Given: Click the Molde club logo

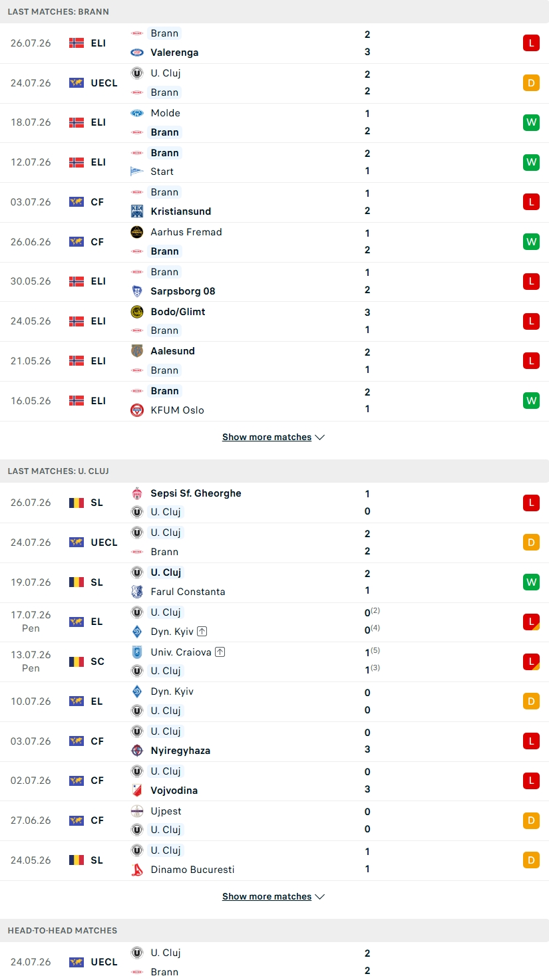Looking at the screenshot, I should 137,113.
